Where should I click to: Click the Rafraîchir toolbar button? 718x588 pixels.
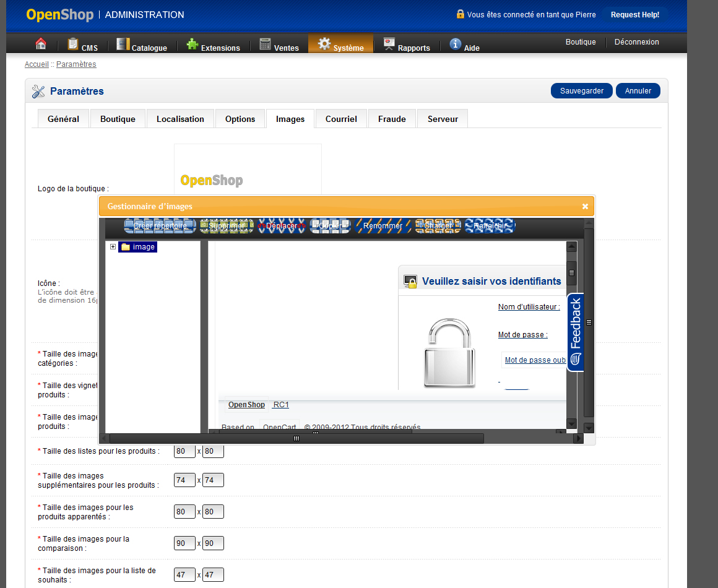490,226
